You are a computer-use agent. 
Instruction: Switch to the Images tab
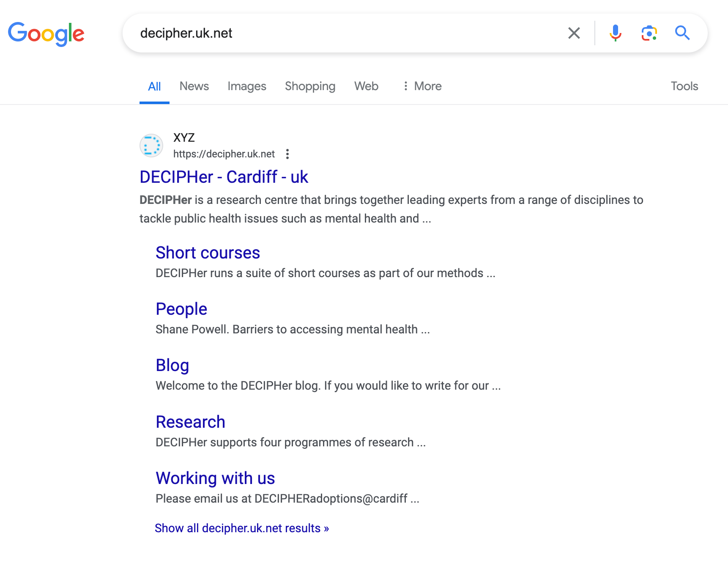point(246,86)
